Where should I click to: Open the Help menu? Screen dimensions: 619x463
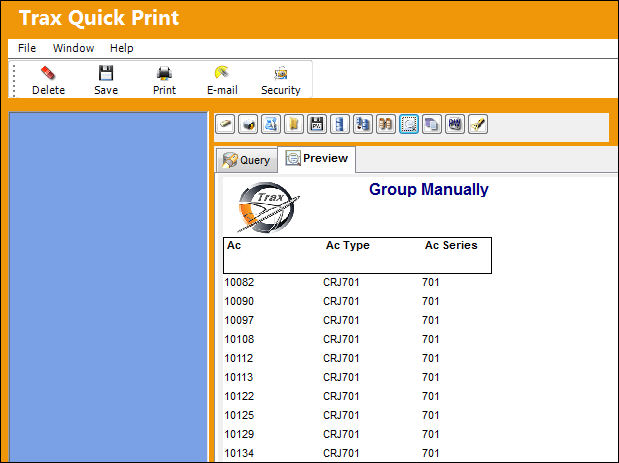tap(122, 48)
